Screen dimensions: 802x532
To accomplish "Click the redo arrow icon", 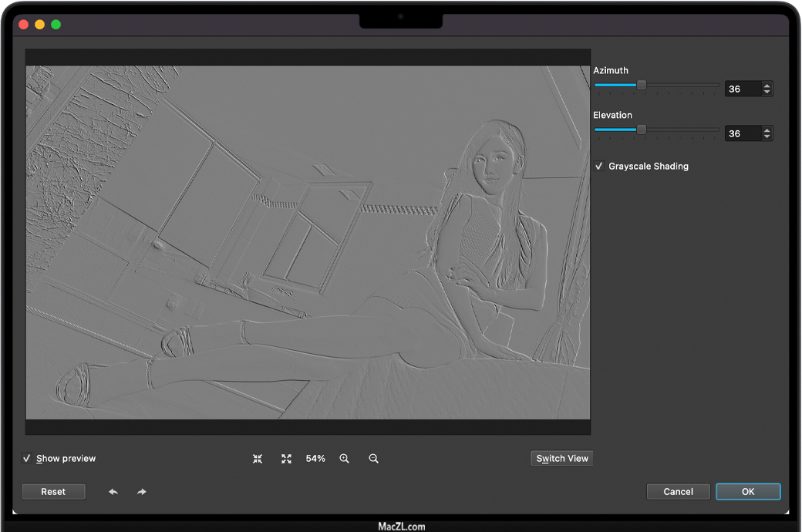I will pyautogui.click(x=142, y=492).
